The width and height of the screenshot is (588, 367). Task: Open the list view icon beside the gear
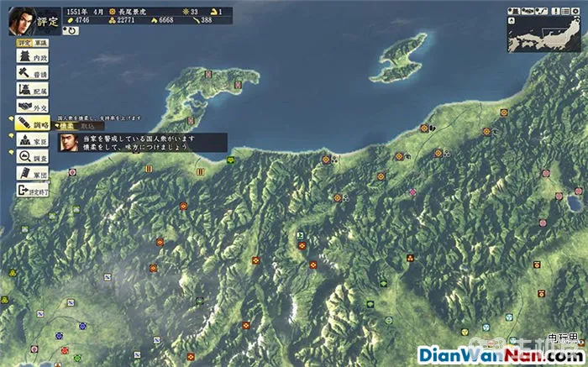point(567,11)
